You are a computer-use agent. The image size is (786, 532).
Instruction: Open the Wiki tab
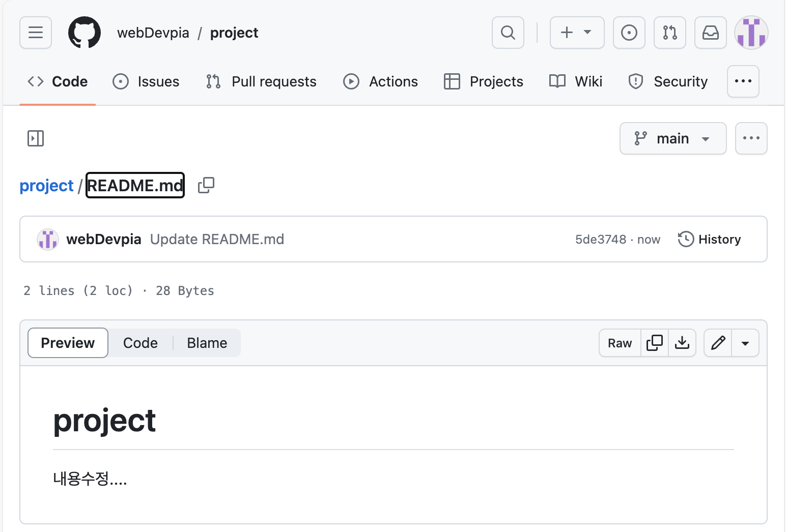(x=575, y=81)
